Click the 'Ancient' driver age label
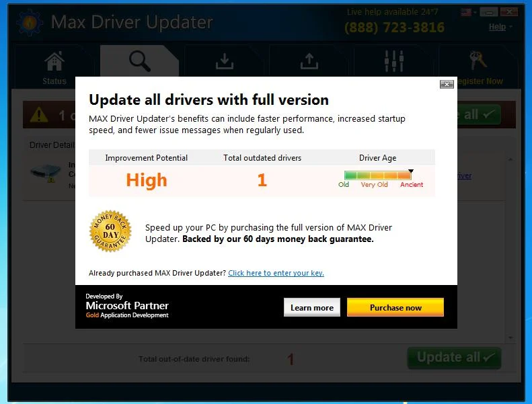 pos(412,185)
